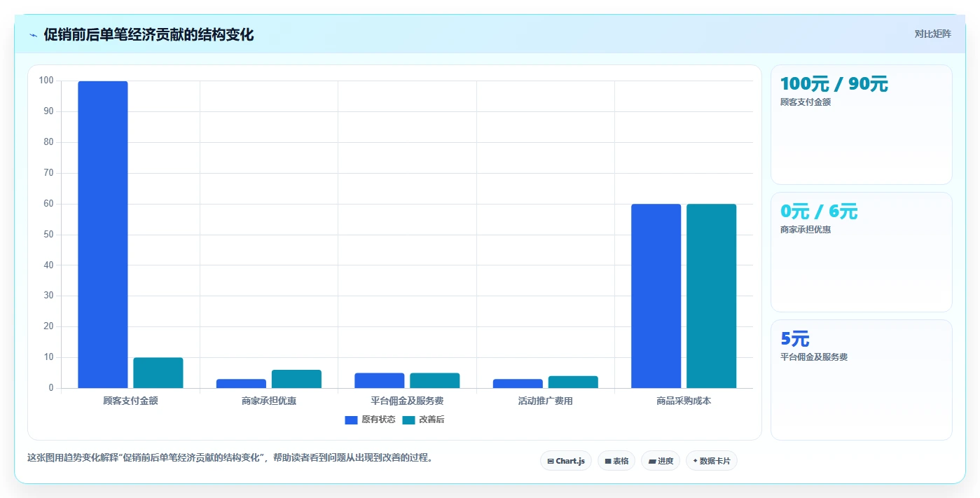The height and width of the screenshot is (498, 980).
Task: Toggle the 改善后 legend item
Action: click(x=423, y=420)
